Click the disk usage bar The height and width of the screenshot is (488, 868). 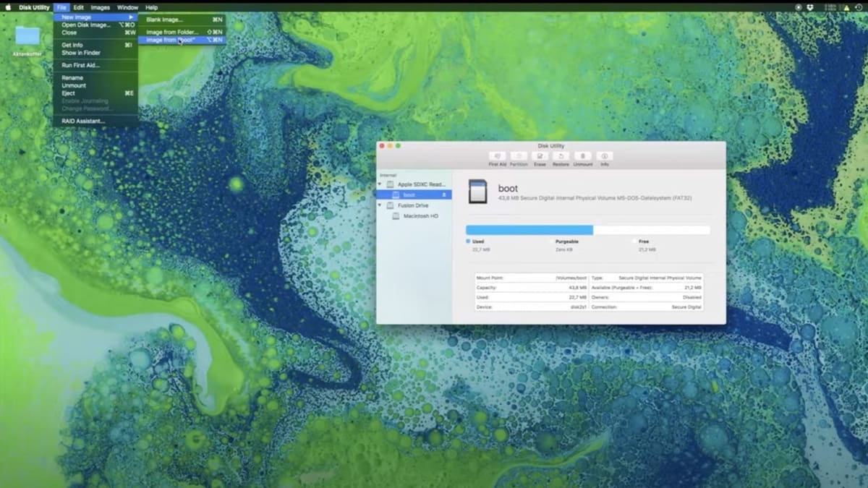pyautogui.click(x=588, y=230)
